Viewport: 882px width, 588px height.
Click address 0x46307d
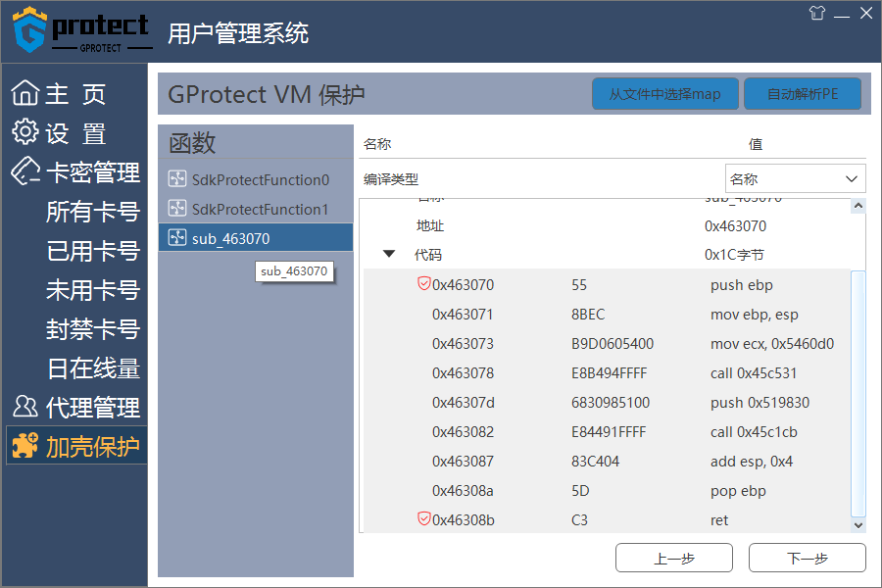pyautogui.click(x=463, y=402)
